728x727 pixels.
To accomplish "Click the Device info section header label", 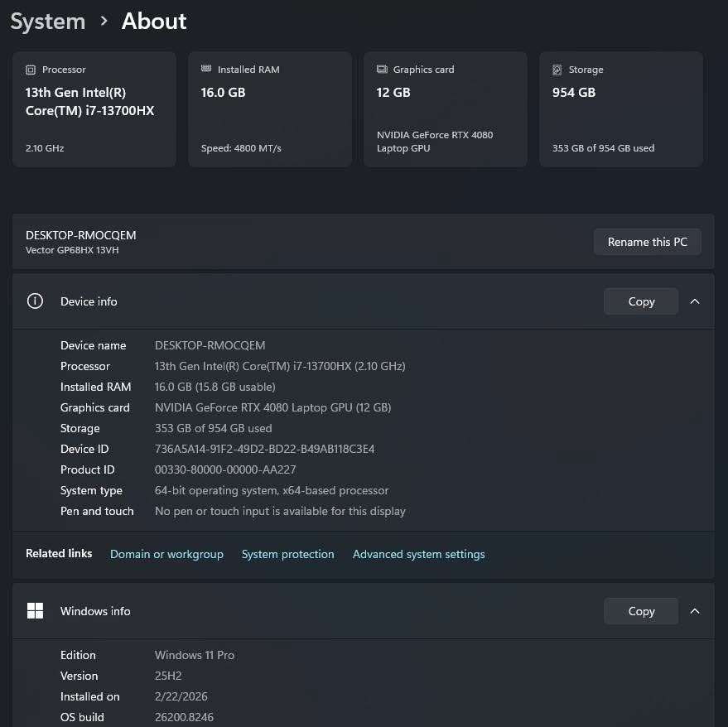I will (89, 301).
